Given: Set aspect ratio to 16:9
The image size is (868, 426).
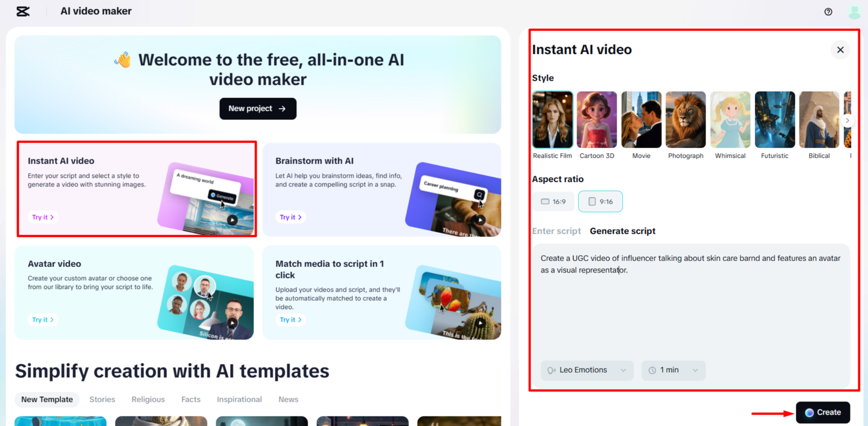Looking at the screenshot, I should click(553, 202).
